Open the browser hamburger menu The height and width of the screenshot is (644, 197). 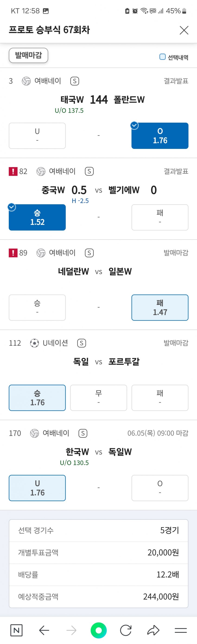[x=181, y=630]
